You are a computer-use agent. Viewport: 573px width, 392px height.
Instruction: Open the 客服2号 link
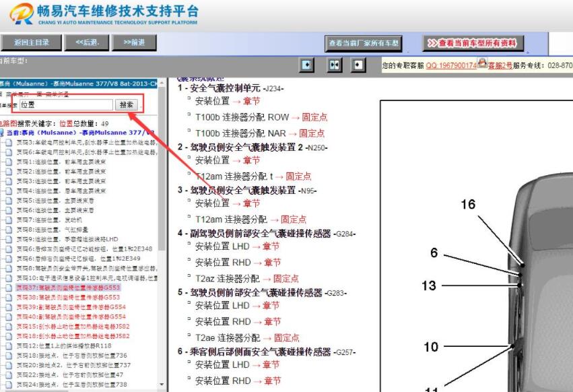coord(500,66)
